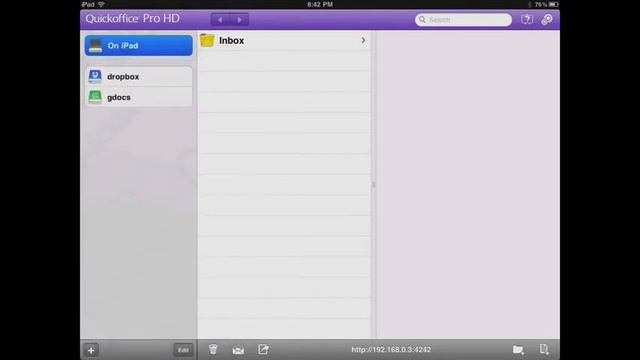Select the On iPad location
Image resolution: width=640 pixels, height=360 pixels.
(139, 45)
